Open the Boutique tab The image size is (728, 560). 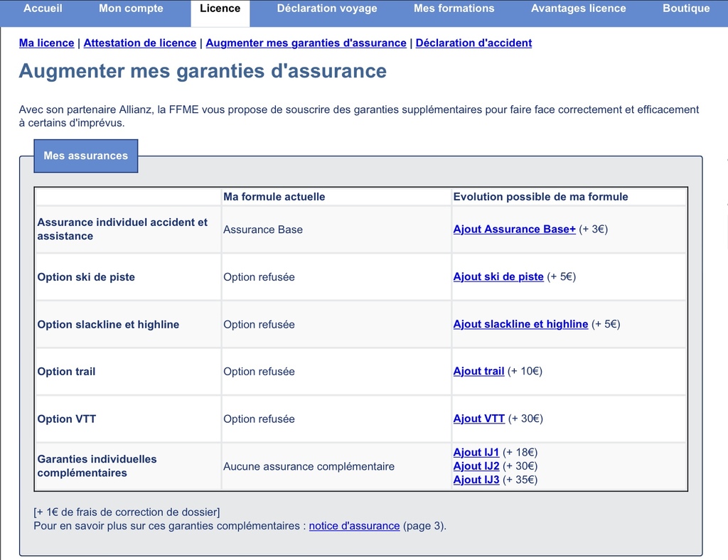686,9
